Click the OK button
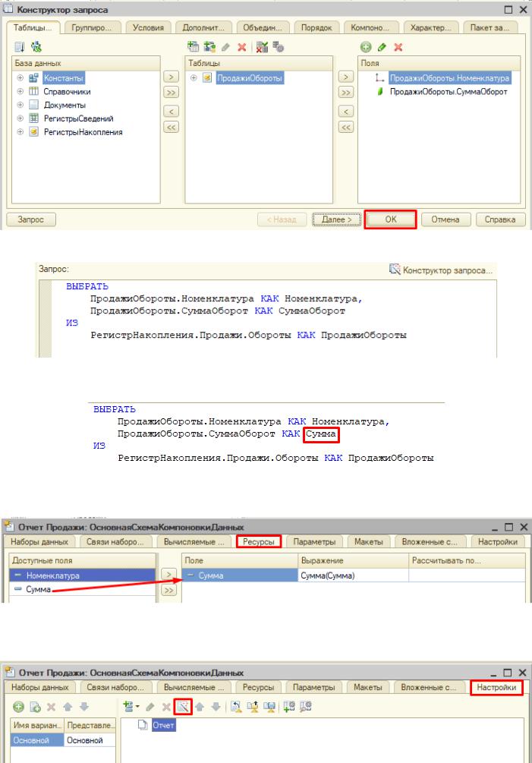This screenshot has height=763, width=532. 391,219
